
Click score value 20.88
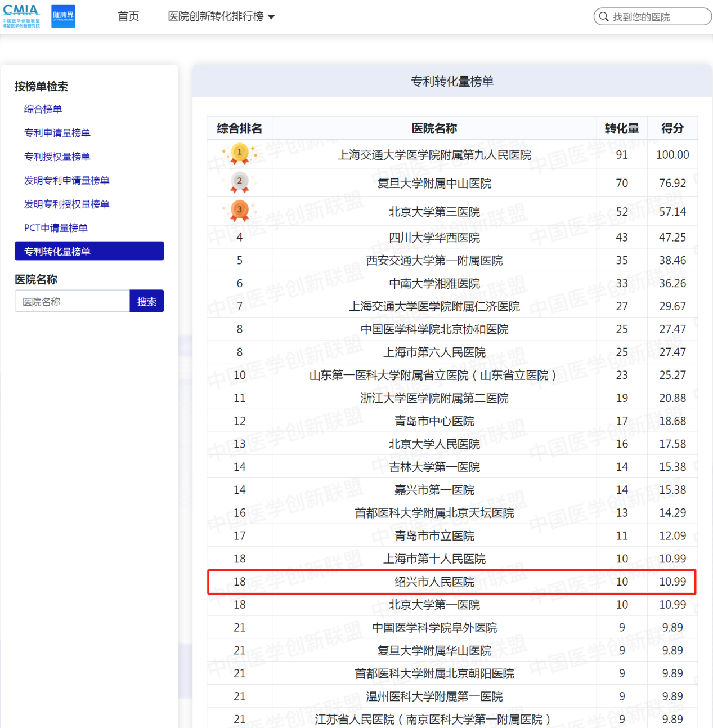672,398
